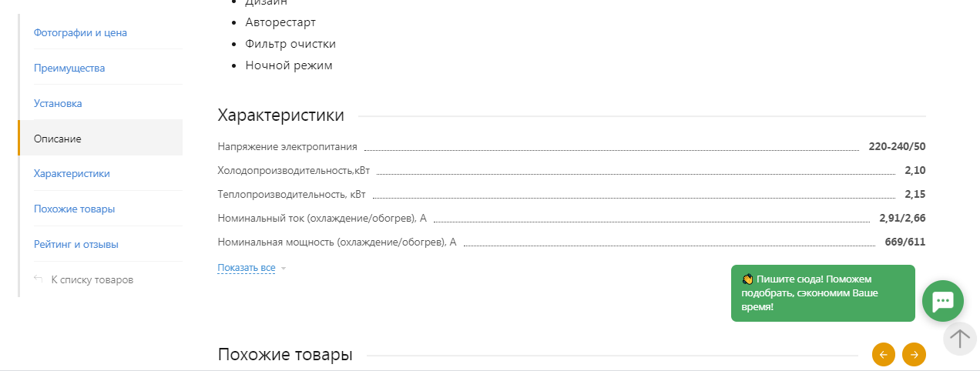Viewport: 980px width, 371px height.
Task: Click the small arrow next to Показать все
Action: point(284,269)
